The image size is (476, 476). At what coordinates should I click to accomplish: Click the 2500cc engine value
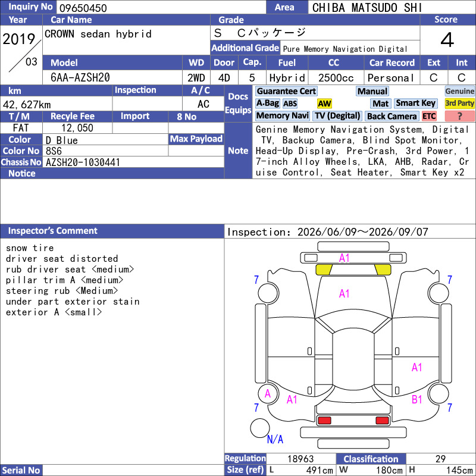[x=336, y=78]
